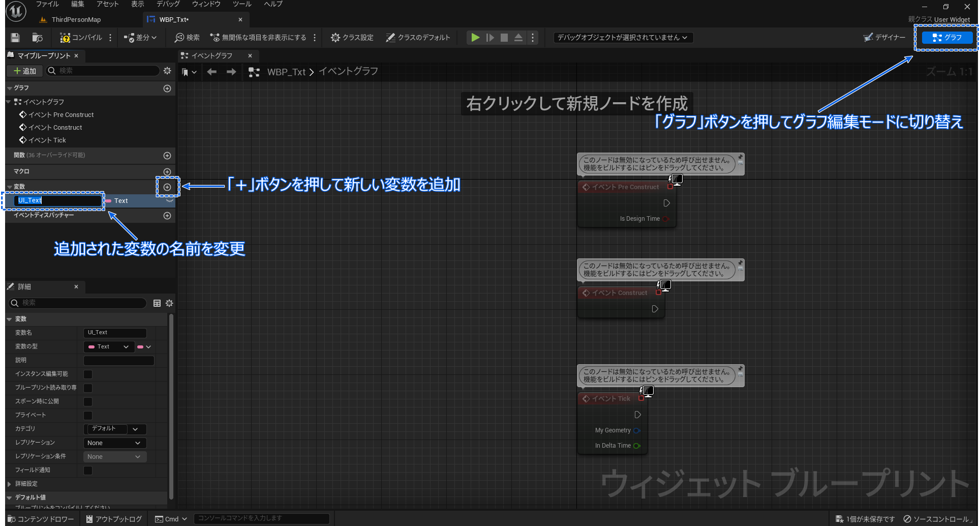Compile the blueprint

point(81,37)
